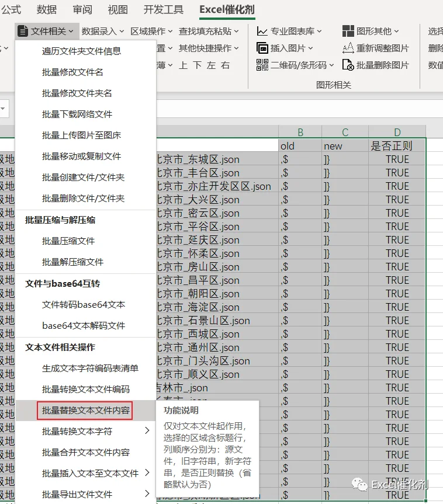Open the 专业图表库 dropdown arrow

[320, 32]
